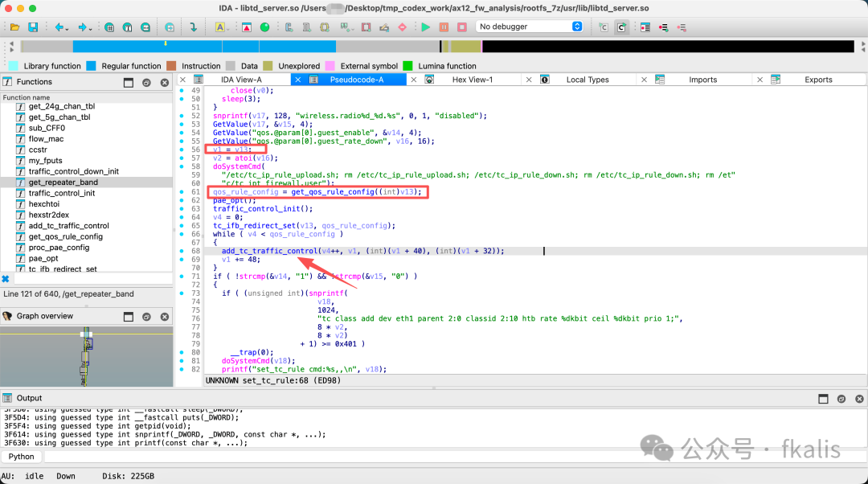The image size is (868, 484).
Task: Switch to the Local Types tab
Action: click(588, 80)
